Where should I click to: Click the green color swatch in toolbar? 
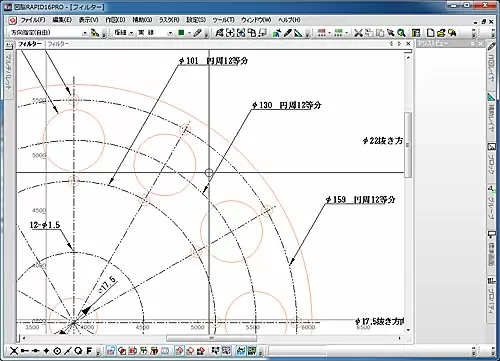click(181, 33)
